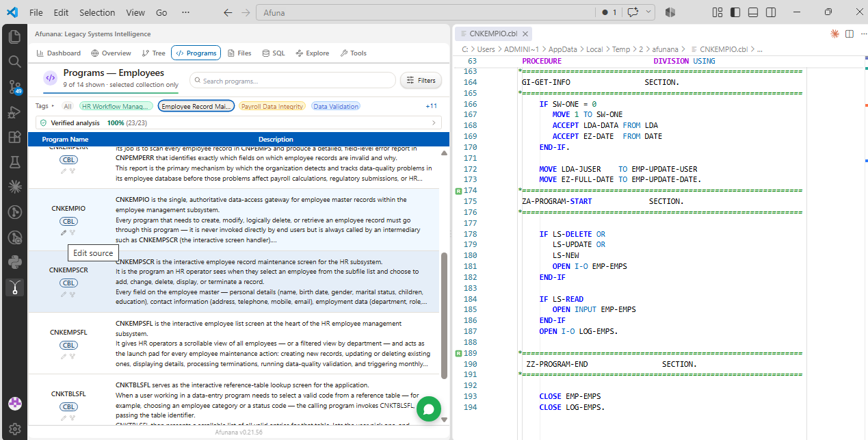Image resolution: width=868 pixels, height=440 pixels.
Task: Open the chat icon in the title bar
Action: [x=633, y=12]
